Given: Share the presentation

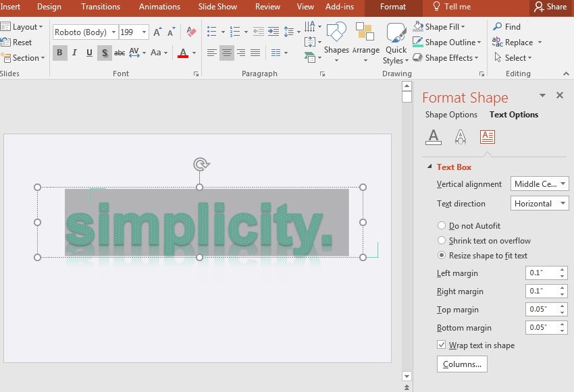Looking at the screenshot, I should 550,7.
